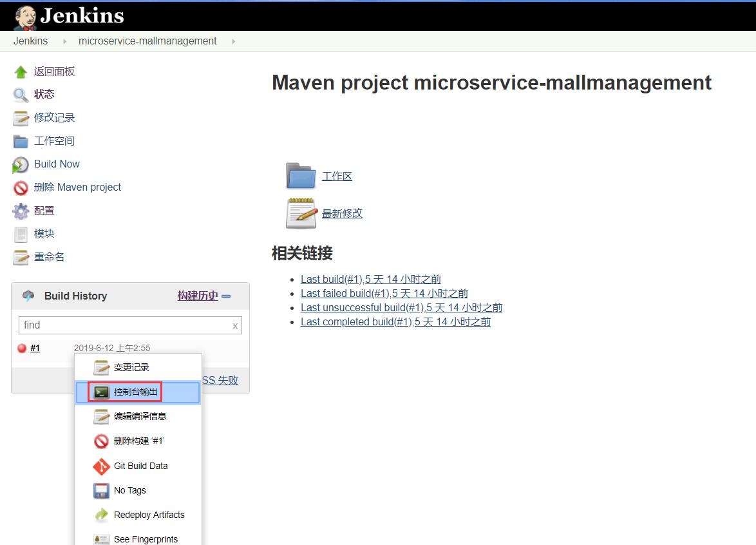Open the Last completed build(#1) link
This screenshot has height=545, width=756.
396,321
